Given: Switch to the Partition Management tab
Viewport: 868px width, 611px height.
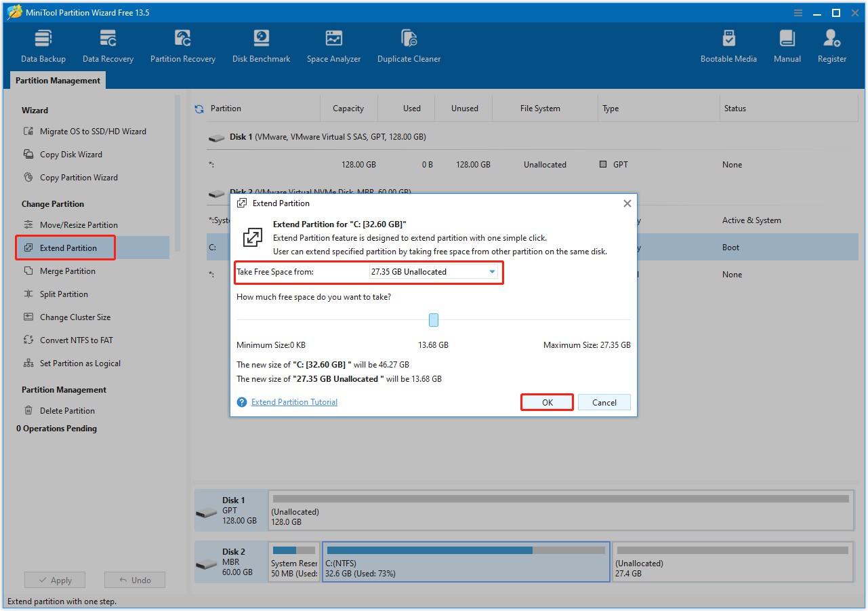Looking at the screenshot, I should 57,80.
